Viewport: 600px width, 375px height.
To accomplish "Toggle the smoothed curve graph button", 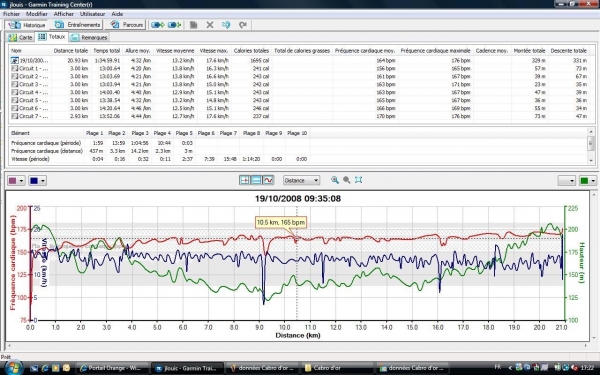I will coord(268,180).
